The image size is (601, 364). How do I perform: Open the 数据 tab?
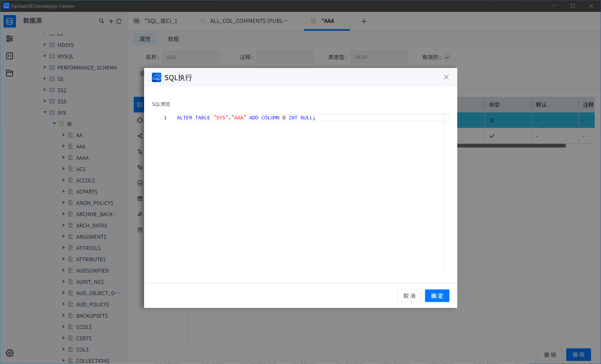(173, 39)
